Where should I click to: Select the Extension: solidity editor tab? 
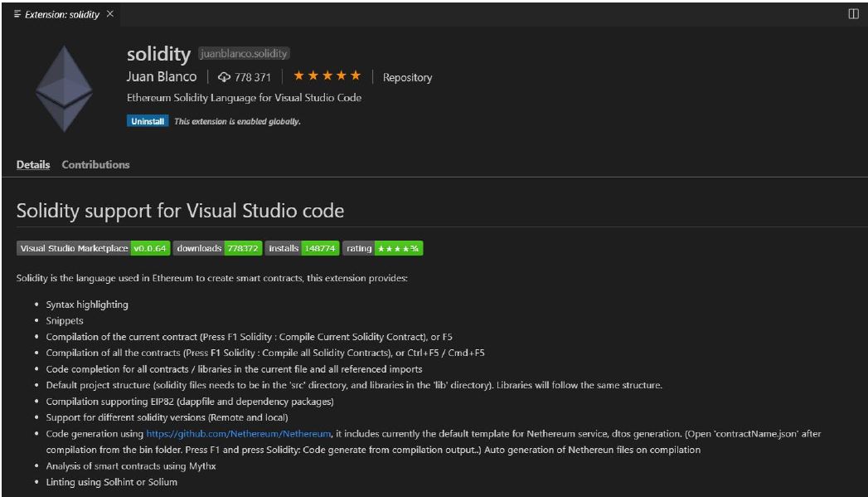[x=62, y=14]
